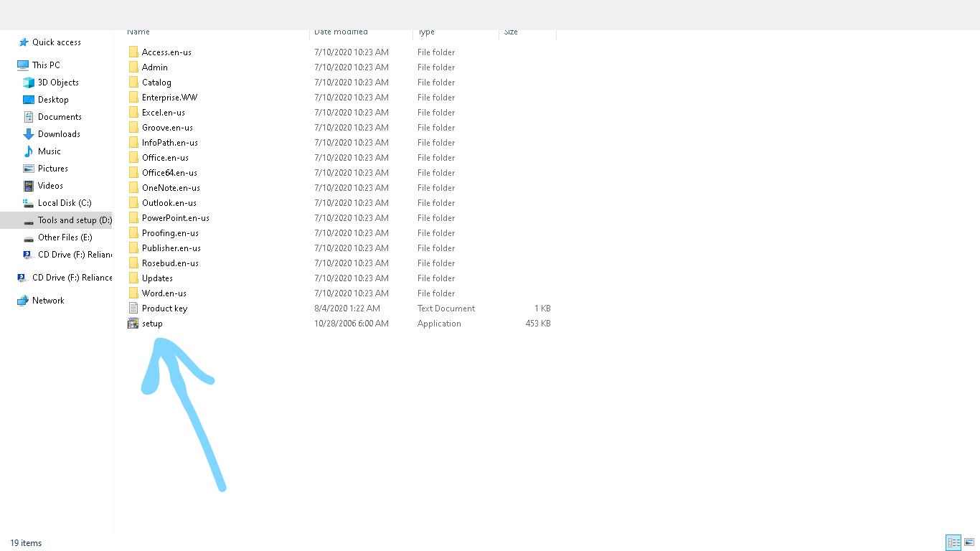Image resolution: width=980 pixels, height=551 pixels.
Task: Select the PowerPoint.en-us folder name
Action: click(176, 218)
